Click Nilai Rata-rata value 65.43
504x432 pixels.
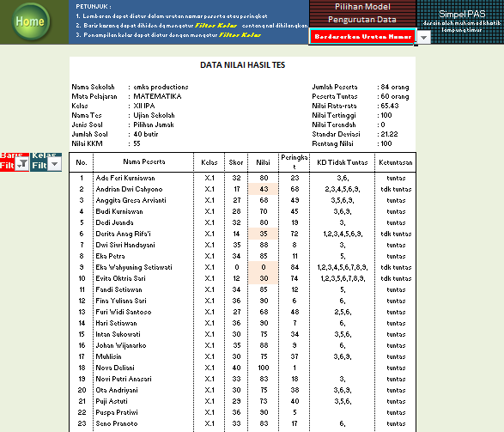pyautogui.click(x=390, y=106)
